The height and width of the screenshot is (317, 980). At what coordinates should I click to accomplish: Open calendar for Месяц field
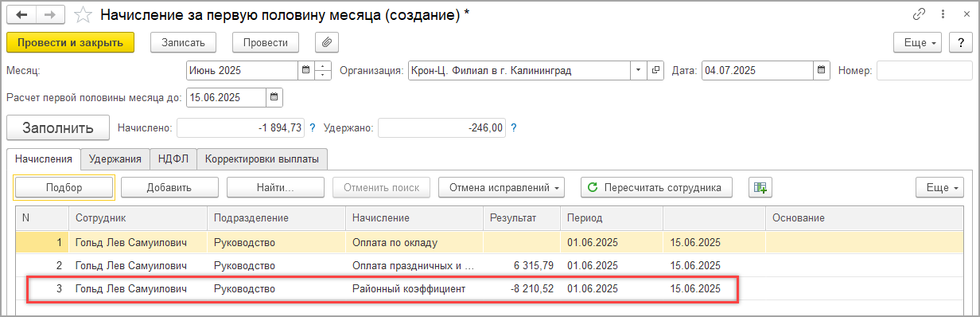(305, 70)
